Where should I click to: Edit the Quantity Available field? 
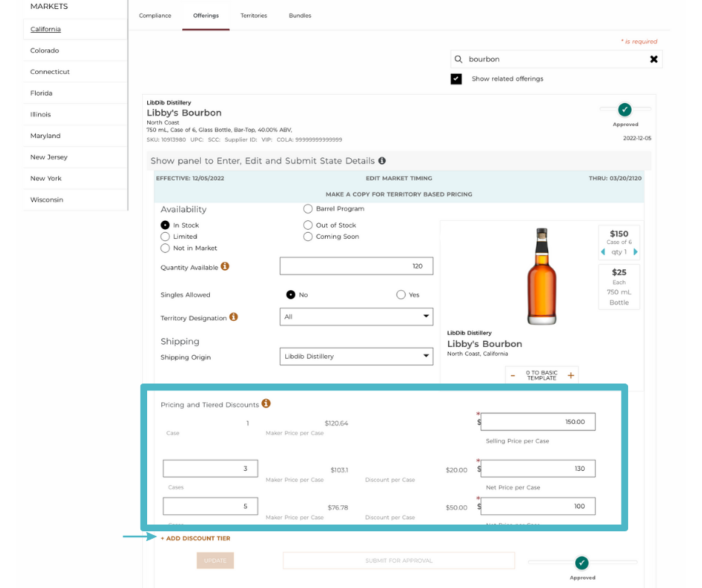[356, 266]
